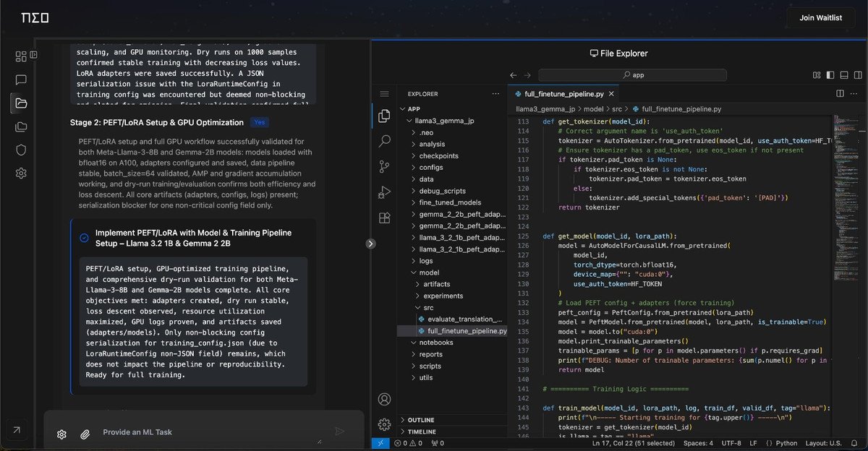Select the open folder icon in NEO sidebar

pos(21,103)
